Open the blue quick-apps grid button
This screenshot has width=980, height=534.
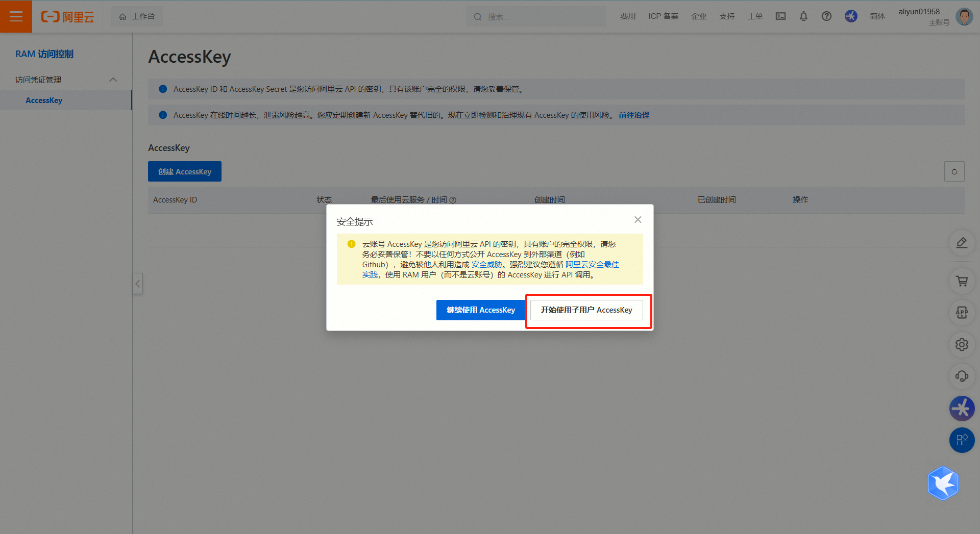click(x=962, y=440)
